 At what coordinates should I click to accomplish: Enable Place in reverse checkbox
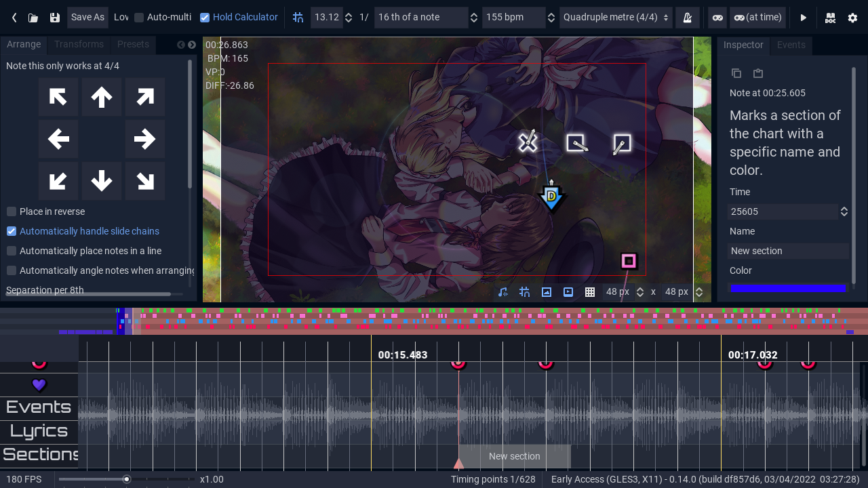tap(12, 211)
